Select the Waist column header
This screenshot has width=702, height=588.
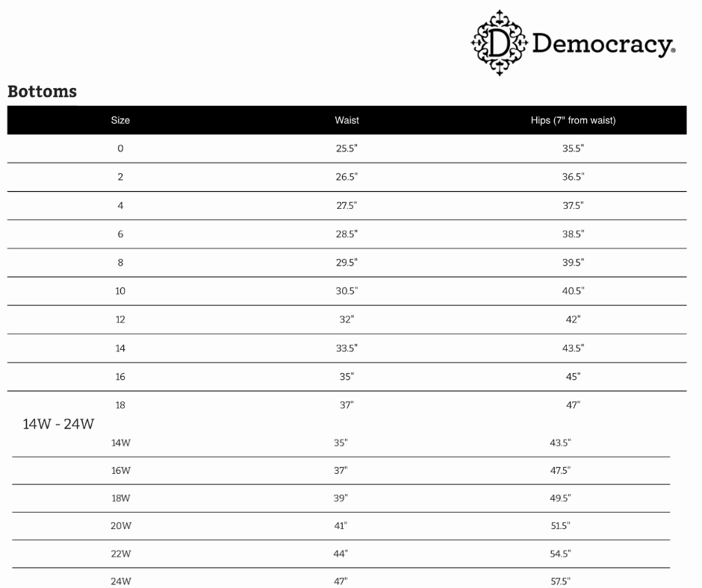point(347,120)
